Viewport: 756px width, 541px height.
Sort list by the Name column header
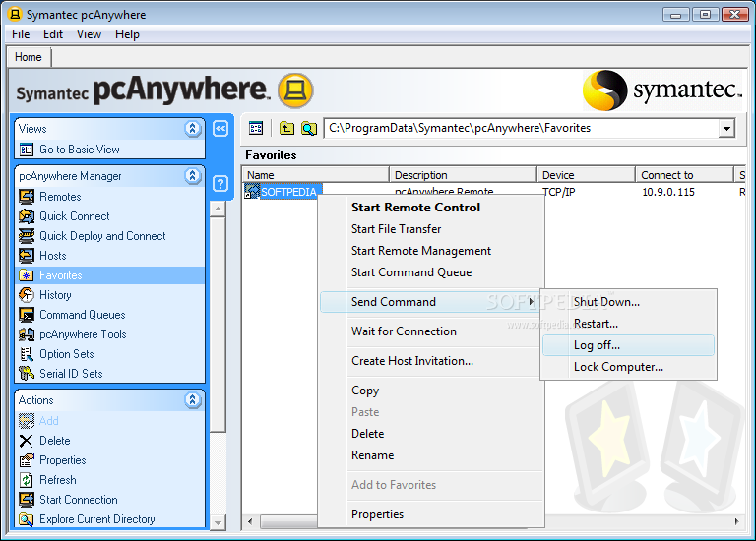[x=315, y=175]
